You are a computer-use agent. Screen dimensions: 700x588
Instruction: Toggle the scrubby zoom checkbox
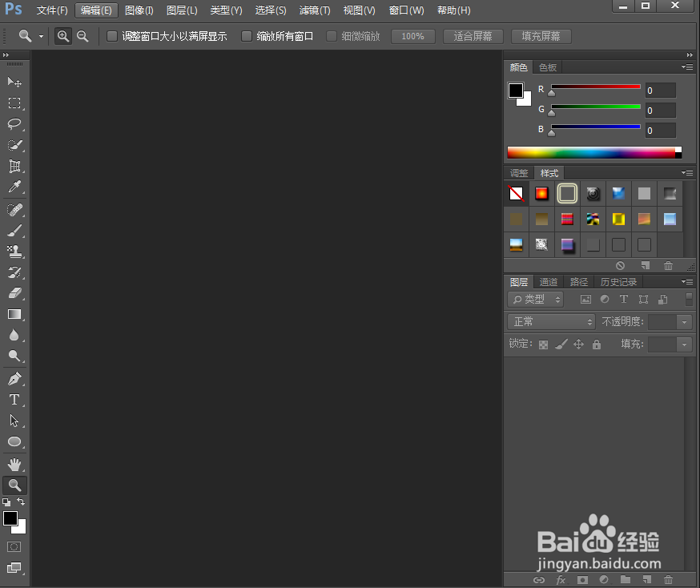tap(332, 36)
